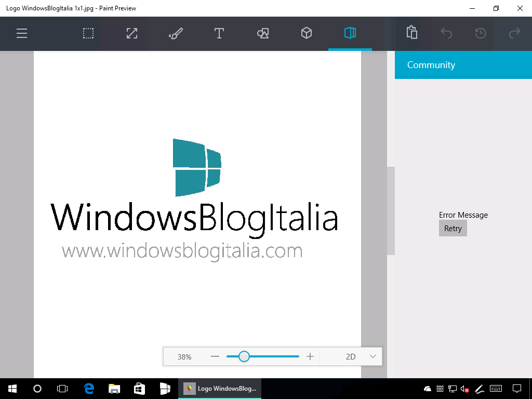The height and width of the screenshot is (399, 532).
Task: Switch to the Logo WindowsBlog taskbar button
Action: (x=220, y=389)
